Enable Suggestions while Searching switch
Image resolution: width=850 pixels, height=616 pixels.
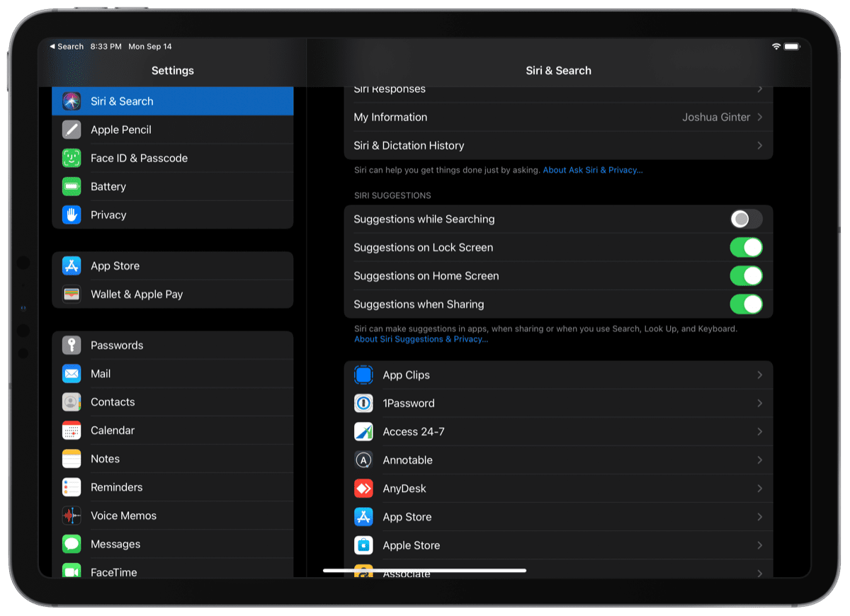pyautogui.click(x=747, y=219)
